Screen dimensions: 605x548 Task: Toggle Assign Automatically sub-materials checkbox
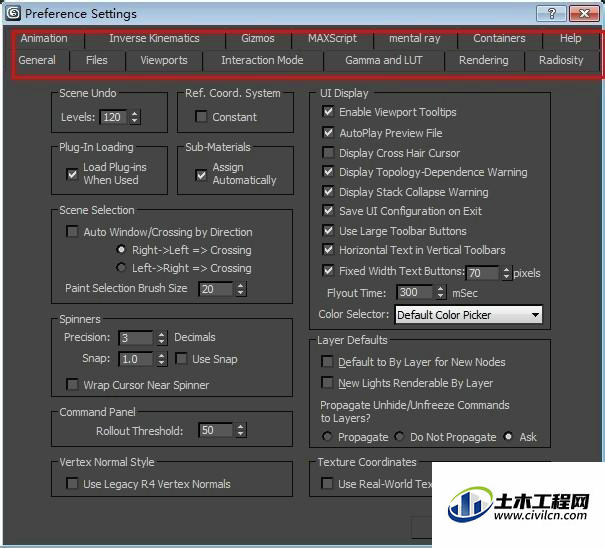(x=201, y=175)
